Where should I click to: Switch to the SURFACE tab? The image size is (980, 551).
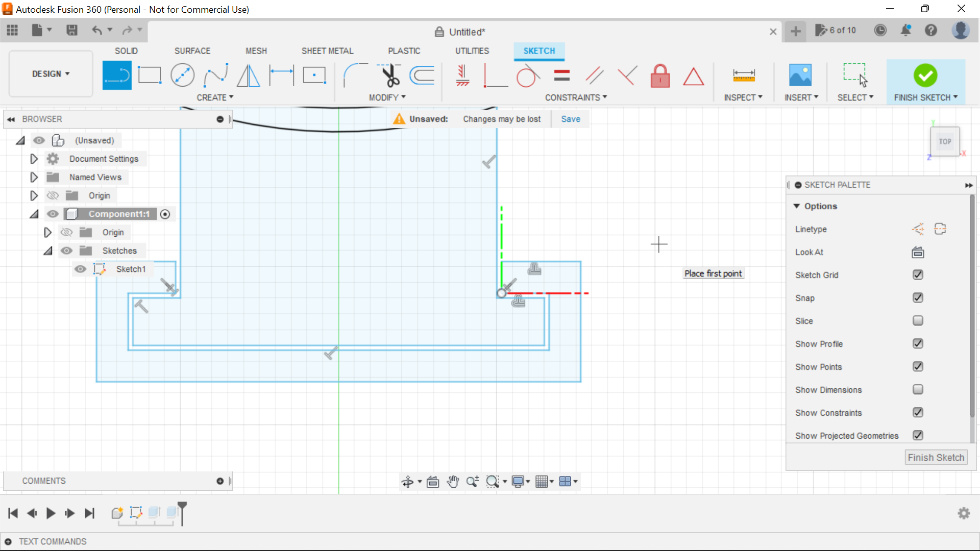point(192,51)
